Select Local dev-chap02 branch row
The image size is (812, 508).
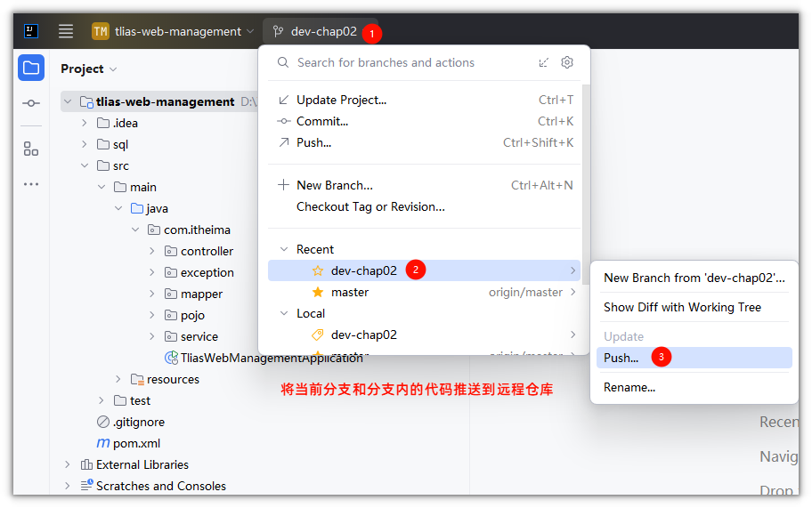pos(424,335)
